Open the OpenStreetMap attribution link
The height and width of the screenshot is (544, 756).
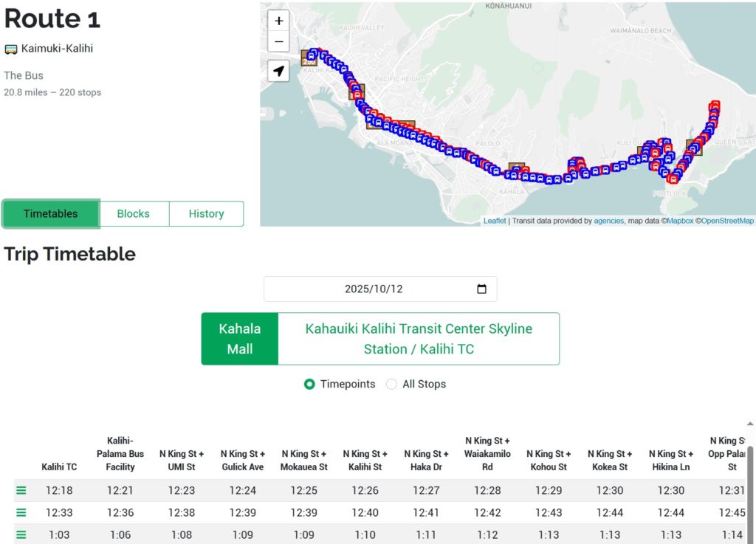point(727,221)
